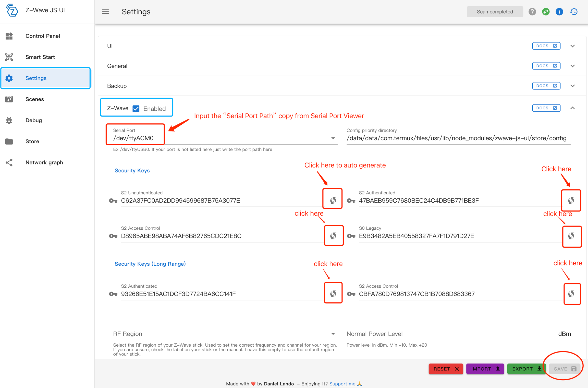Expand the UI settings section
Image resolution: width=588 pixels, height=388 pixels.
[572, 46]
